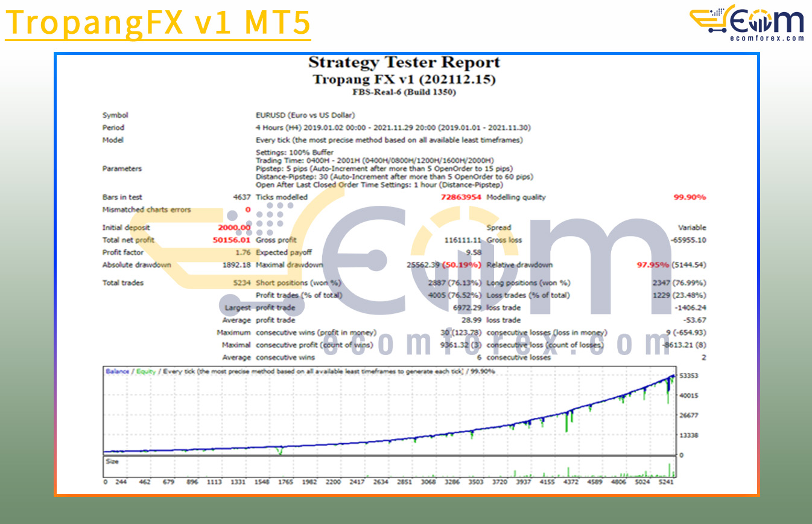Click the FBS-Real-6 (Build 1350) line
Screen dimensions: 812x524
(x=404, y=92)
